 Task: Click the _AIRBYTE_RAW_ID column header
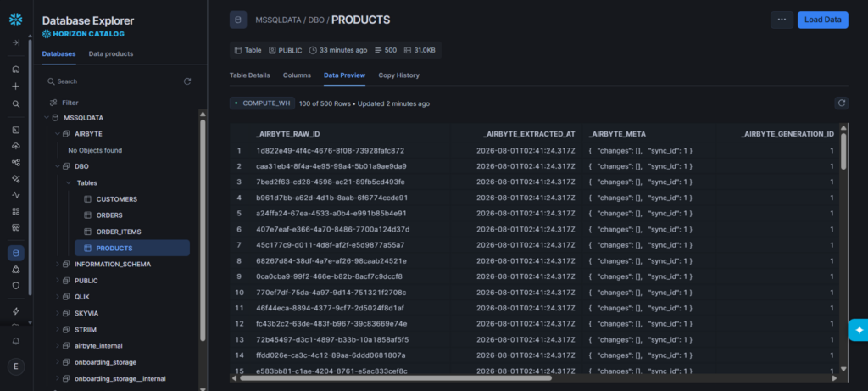click(288, 134)
